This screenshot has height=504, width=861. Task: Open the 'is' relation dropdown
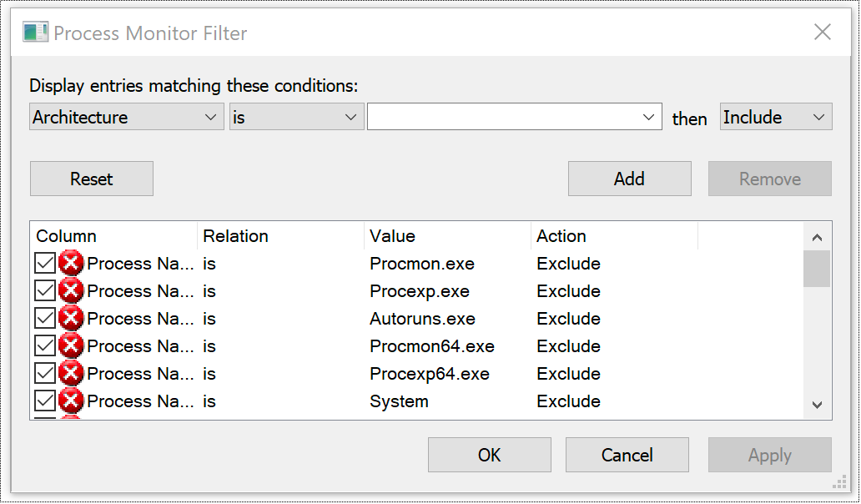coord(296,117)
